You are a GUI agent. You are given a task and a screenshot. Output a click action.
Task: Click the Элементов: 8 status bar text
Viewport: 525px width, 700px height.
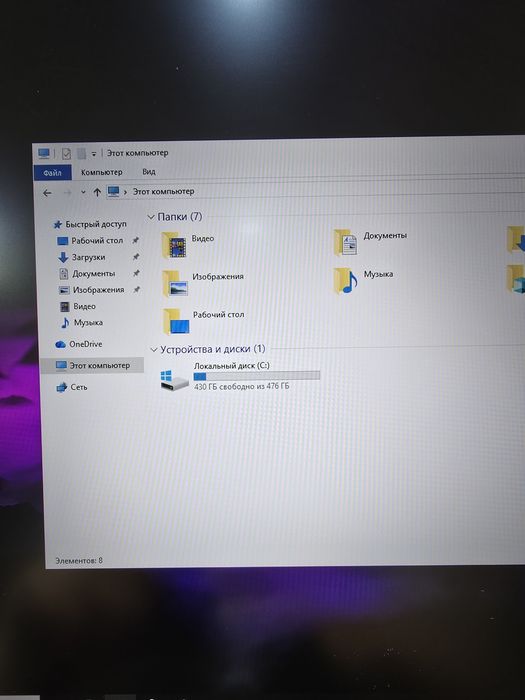(x=79, y=560)
